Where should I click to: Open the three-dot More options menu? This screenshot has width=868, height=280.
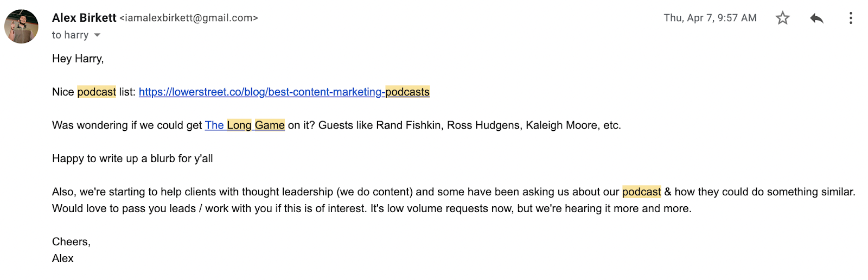851,18
